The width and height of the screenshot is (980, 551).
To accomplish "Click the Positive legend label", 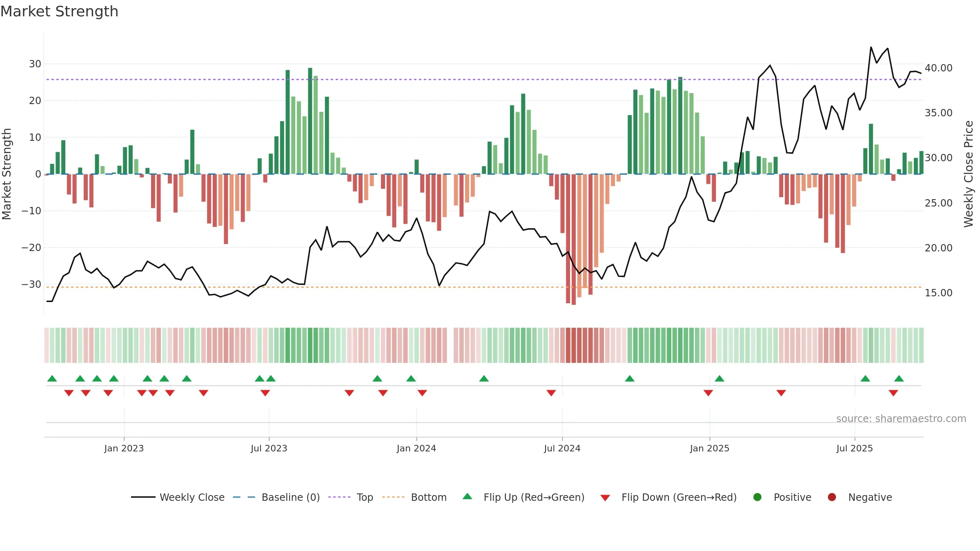I will coord(793,497).
